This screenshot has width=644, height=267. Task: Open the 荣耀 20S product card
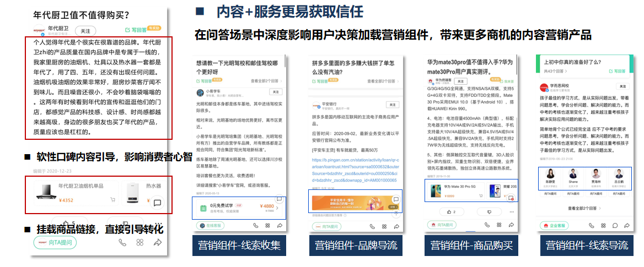503,192
